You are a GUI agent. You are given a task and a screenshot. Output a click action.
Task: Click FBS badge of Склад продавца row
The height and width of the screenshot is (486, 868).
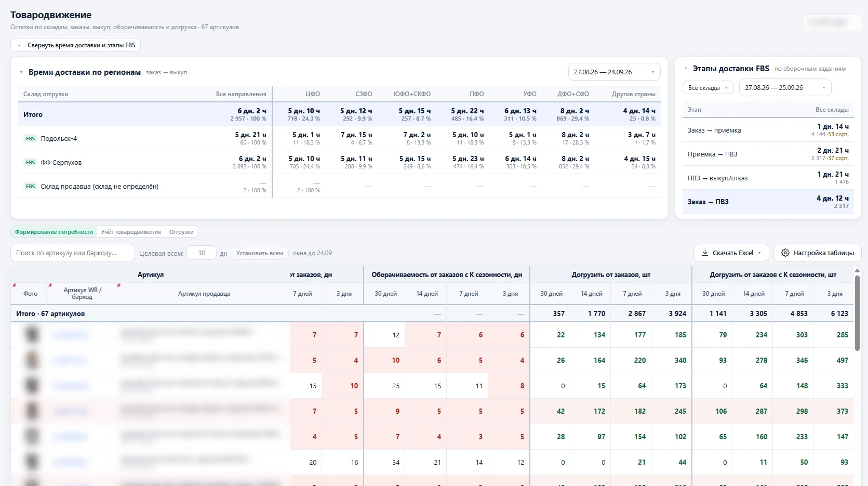point(30,187)
